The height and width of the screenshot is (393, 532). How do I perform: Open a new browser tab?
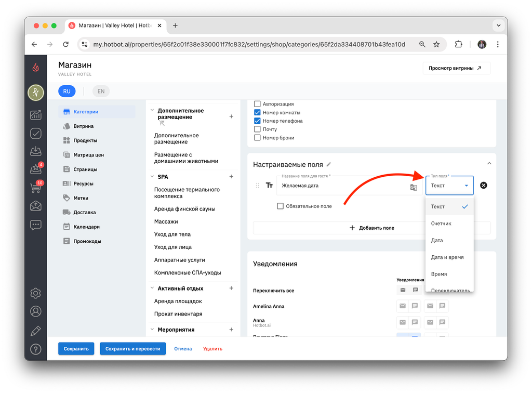pyautogui.click(x=175, y=25)
